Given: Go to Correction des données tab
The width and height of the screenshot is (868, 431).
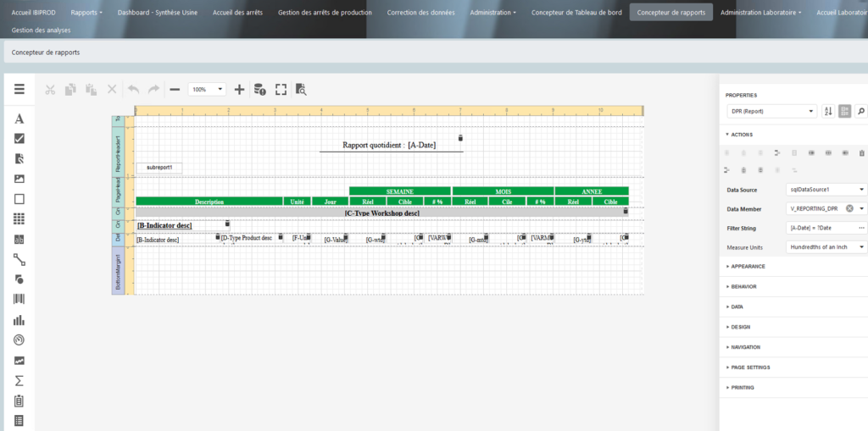Looking at the screenshot, I should click(420, 13).
